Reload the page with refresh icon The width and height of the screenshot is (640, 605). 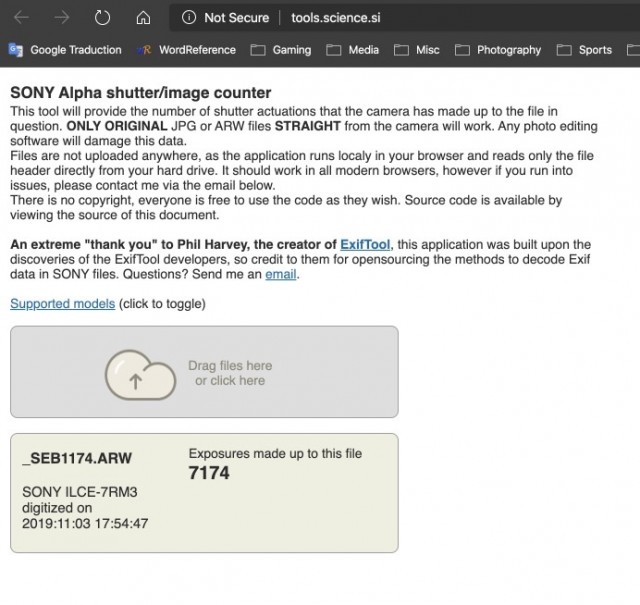(102, 17)
